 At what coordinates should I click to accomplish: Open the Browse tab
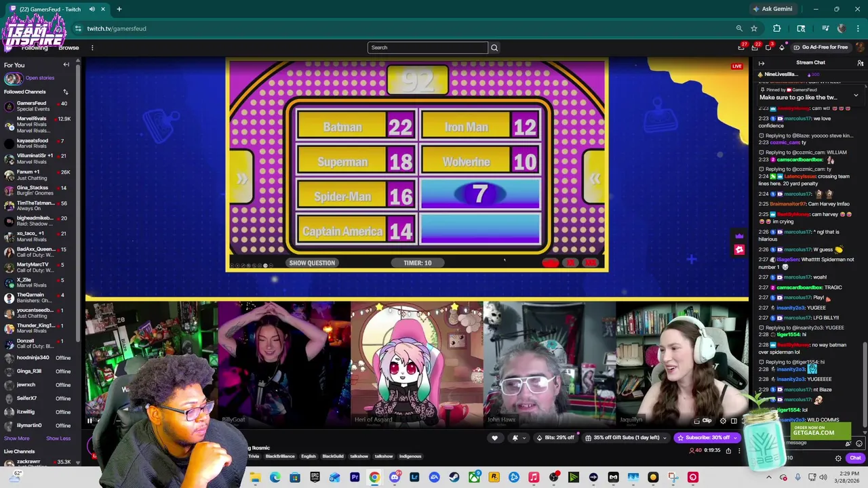[68, 48]
